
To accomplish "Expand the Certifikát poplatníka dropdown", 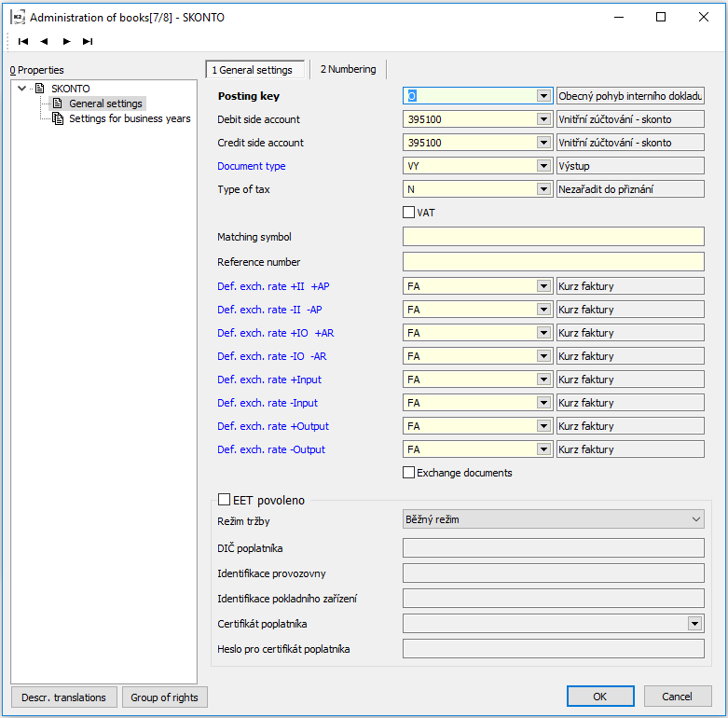I will (694, 624).
